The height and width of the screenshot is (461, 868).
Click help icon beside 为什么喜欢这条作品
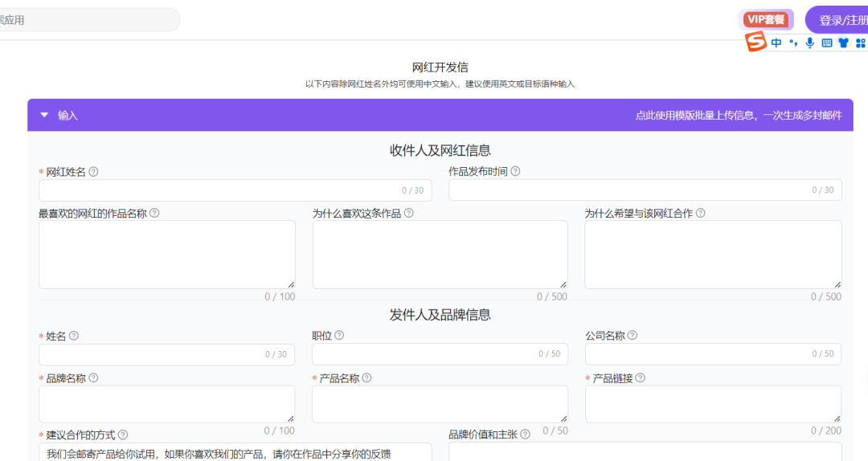[408, 213]
